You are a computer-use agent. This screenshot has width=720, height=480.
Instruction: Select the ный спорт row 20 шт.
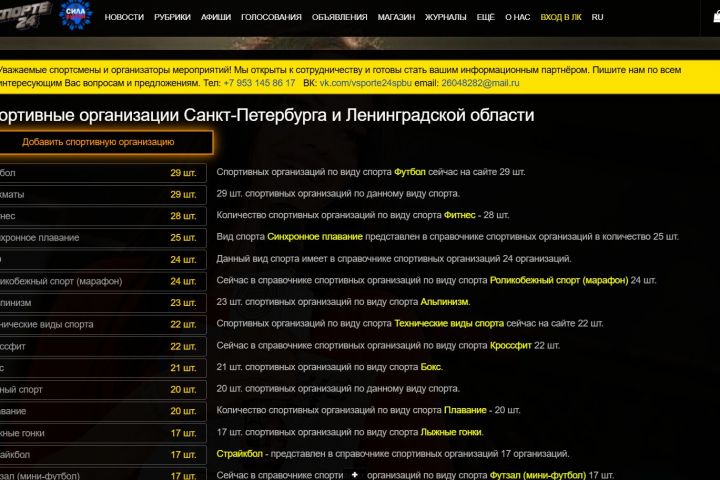coord(103,390)
